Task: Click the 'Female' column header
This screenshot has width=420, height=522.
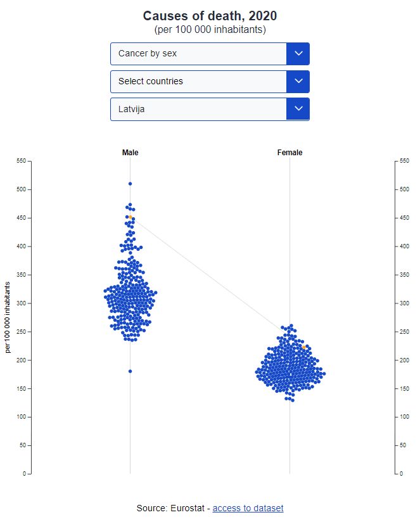Action: [290, 153]
